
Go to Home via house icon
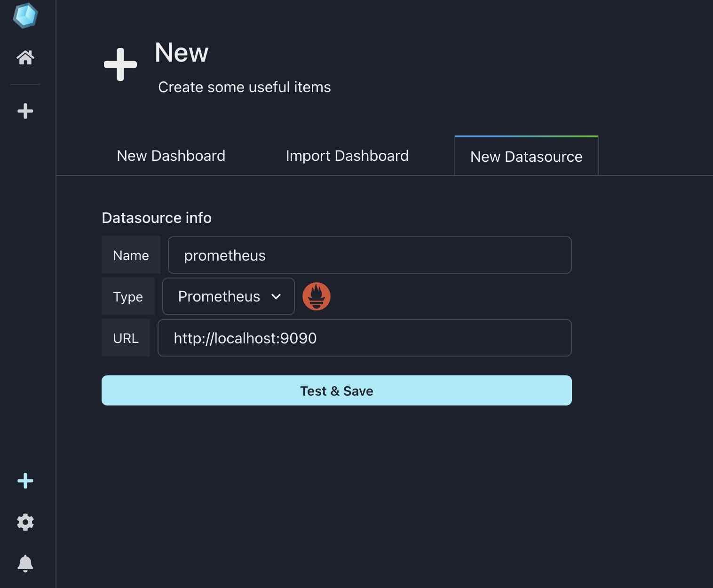click(x=25, y=57)
